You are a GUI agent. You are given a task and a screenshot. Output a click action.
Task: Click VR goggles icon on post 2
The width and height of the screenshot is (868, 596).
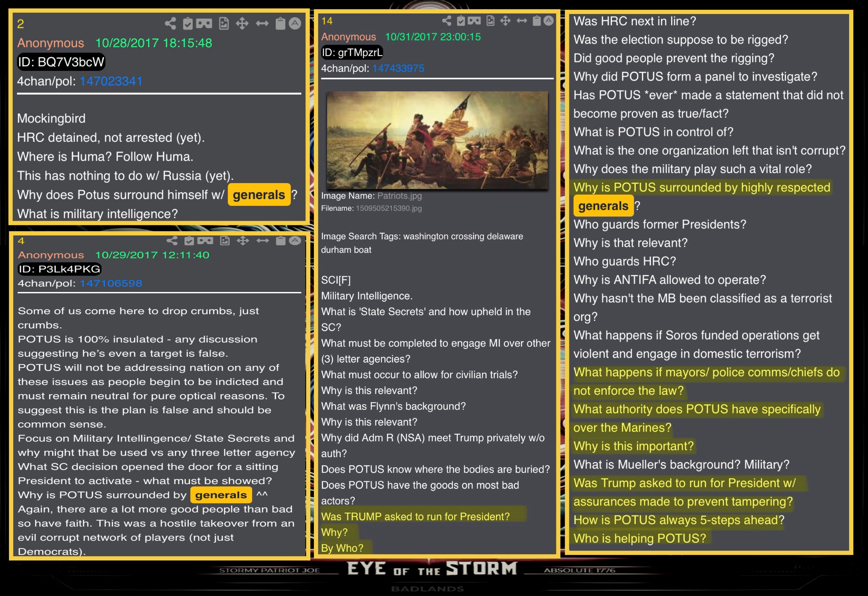coord(204,23)
